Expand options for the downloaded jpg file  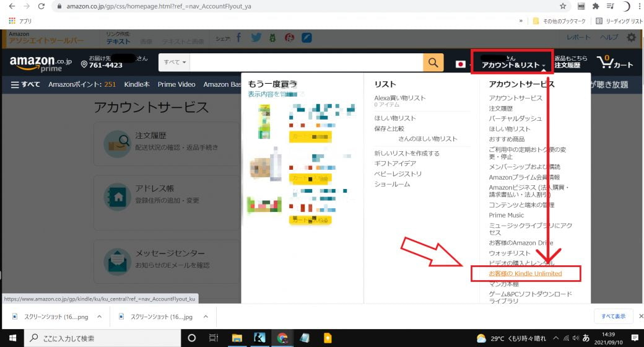tap(206, 317)
